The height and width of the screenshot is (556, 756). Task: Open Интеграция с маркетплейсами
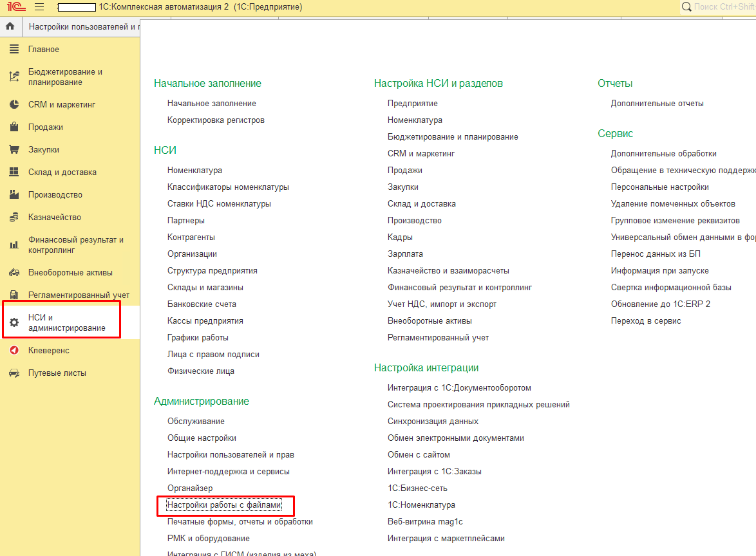tap(446, 538)
